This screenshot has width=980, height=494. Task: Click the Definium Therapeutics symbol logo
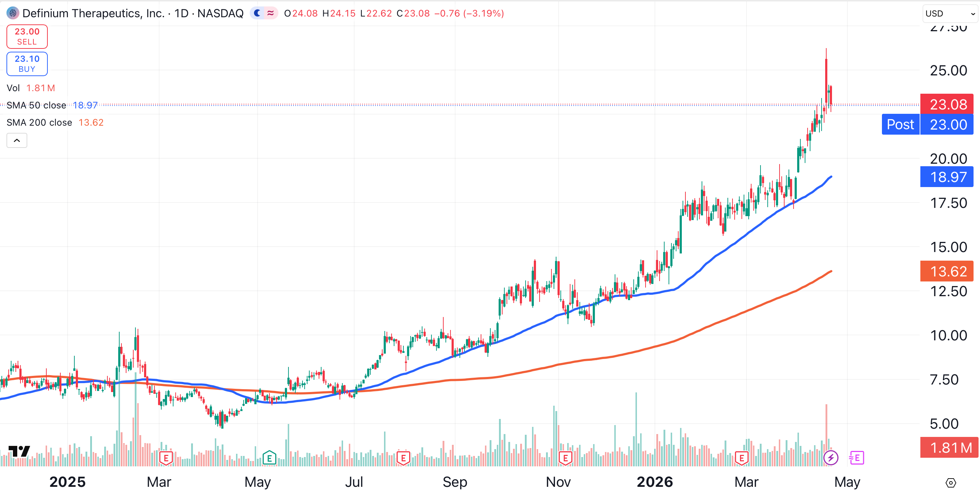pyautogui.click(x=13, y=13)
